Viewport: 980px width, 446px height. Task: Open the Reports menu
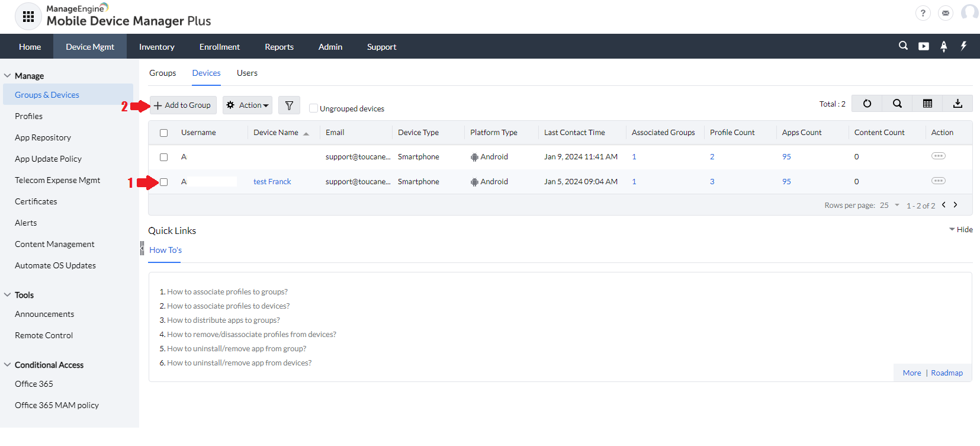279,47
